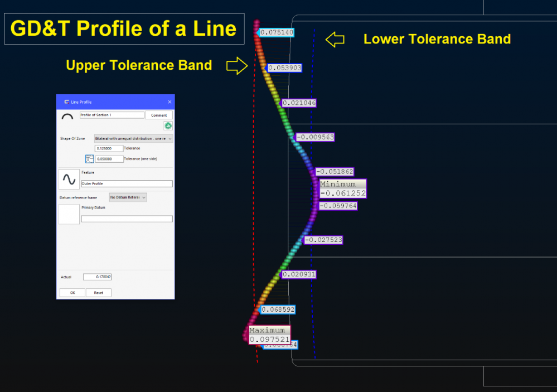Click the Tolerance field showing 0.125000

pyautogui.click(x=109, y=149)
